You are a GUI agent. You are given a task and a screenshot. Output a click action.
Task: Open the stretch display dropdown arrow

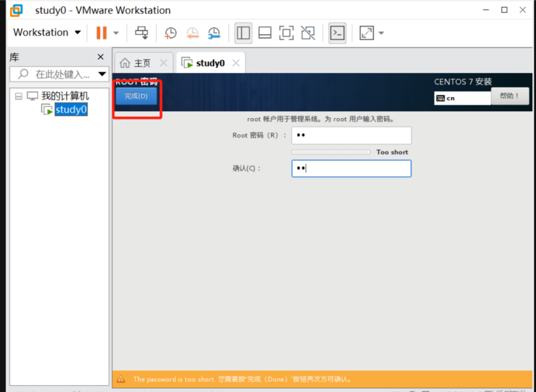[382, 33]
